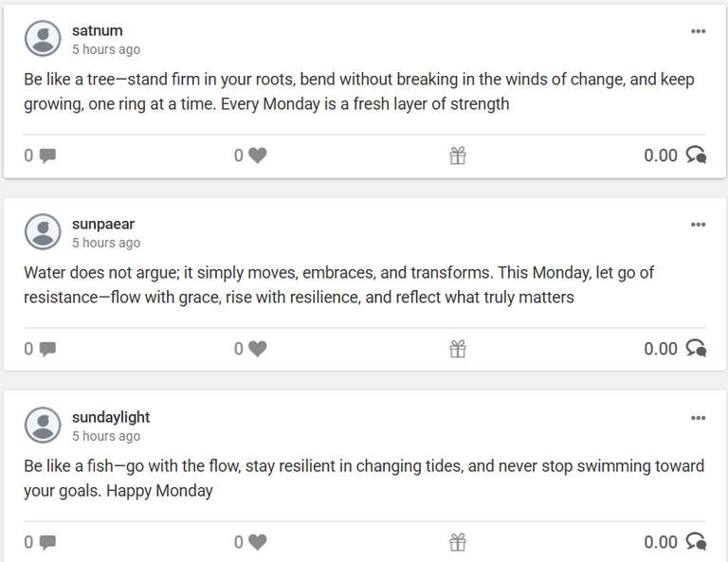
Task: Send a gift on satnum's post
Action: 458,155
